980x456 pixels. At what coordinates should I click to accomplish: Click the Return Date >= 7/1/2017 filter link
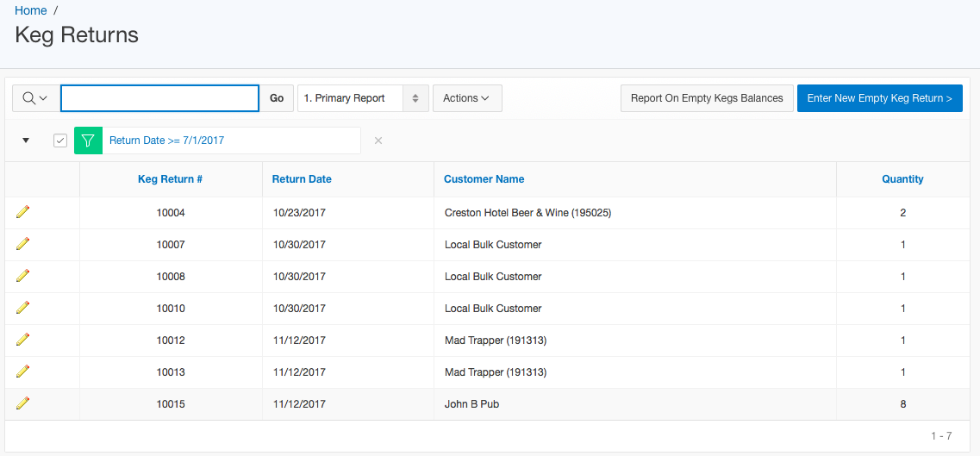[166, 141]
